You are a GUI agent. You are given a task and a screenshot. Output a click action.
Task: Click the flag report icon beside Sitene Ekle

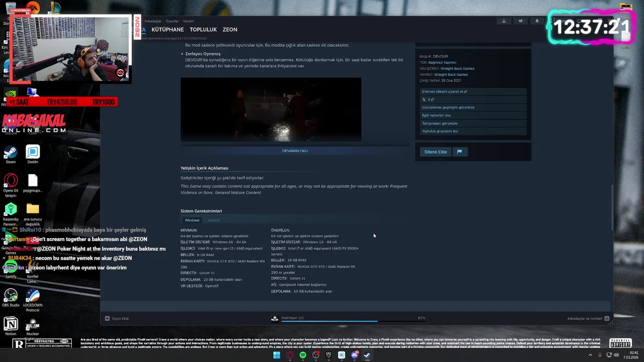pos(459,151)
